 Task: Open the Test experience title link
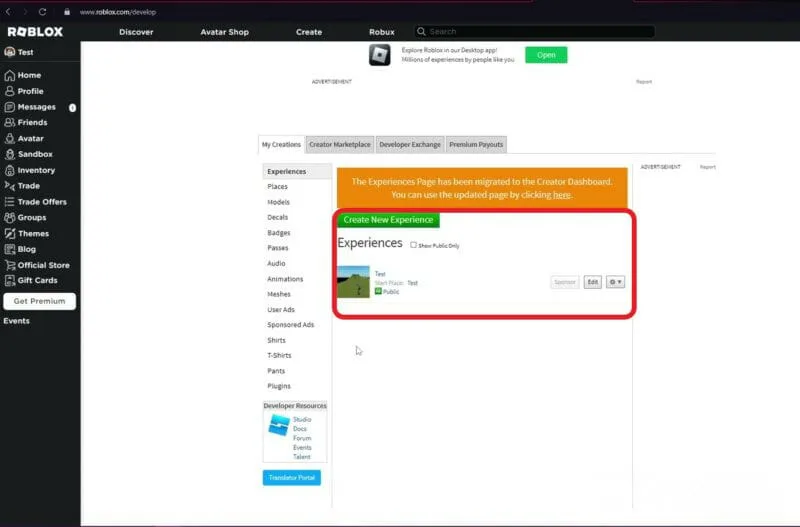coord(380,274)
